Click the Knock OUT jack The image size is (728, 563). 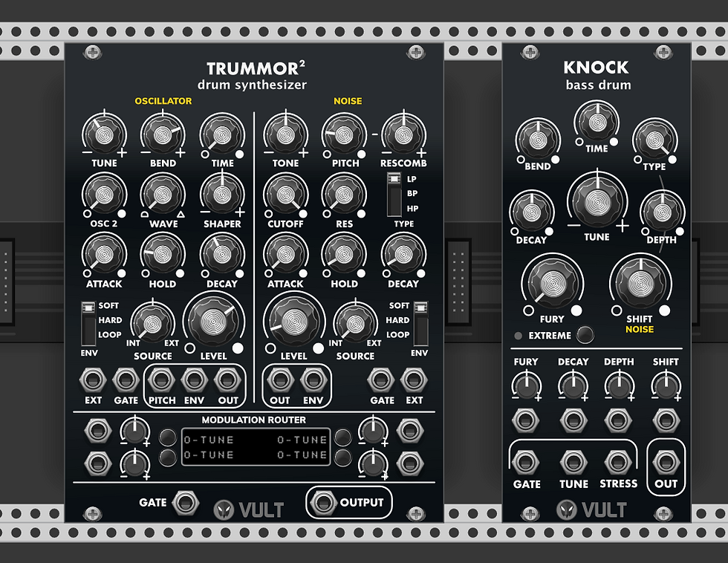click(x=666, y=462)
